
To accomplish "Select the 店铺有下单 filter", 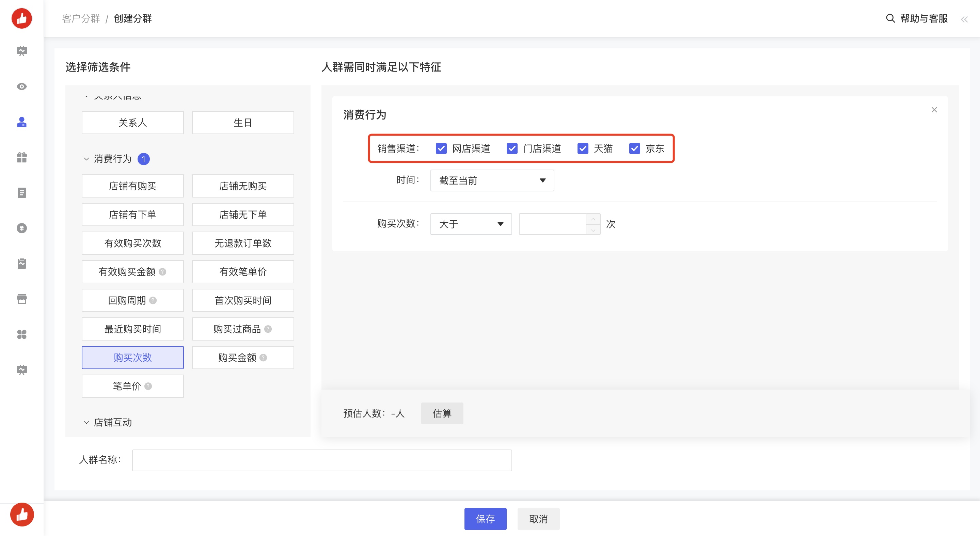I will [x=132, y=215].
